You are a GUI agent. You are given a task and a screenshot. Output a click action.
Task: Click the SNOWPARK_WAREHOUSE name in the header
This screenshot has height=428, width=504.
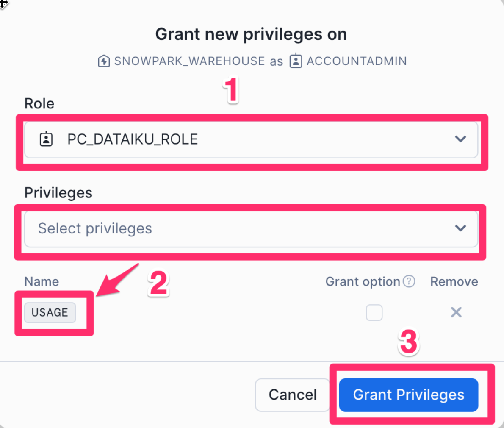(x=189, y=61)
